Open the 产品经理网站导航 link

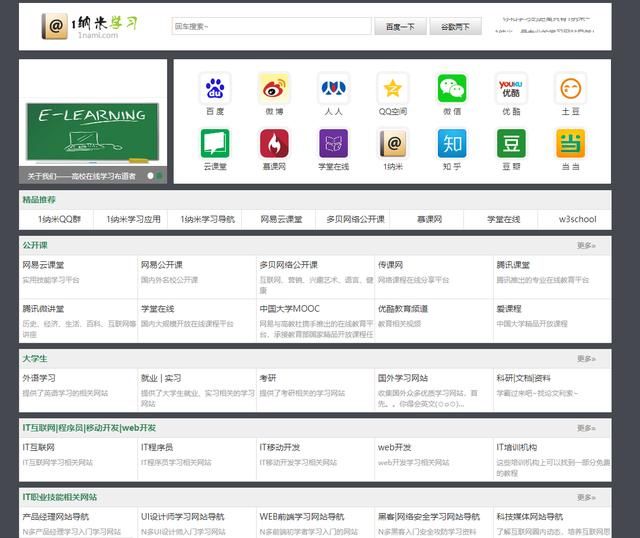pyautogui.click(x=56, y=517)
